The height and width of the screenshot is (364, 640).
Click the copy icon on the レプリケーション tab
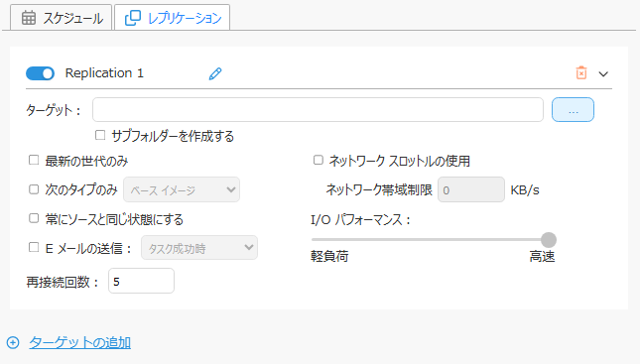(133, 18)
